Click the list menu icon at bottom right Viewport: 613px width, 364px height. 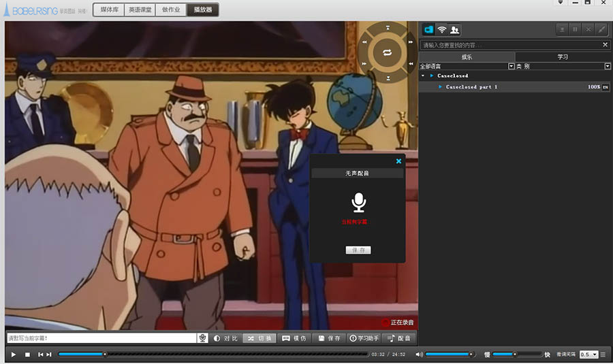(603, 354)
